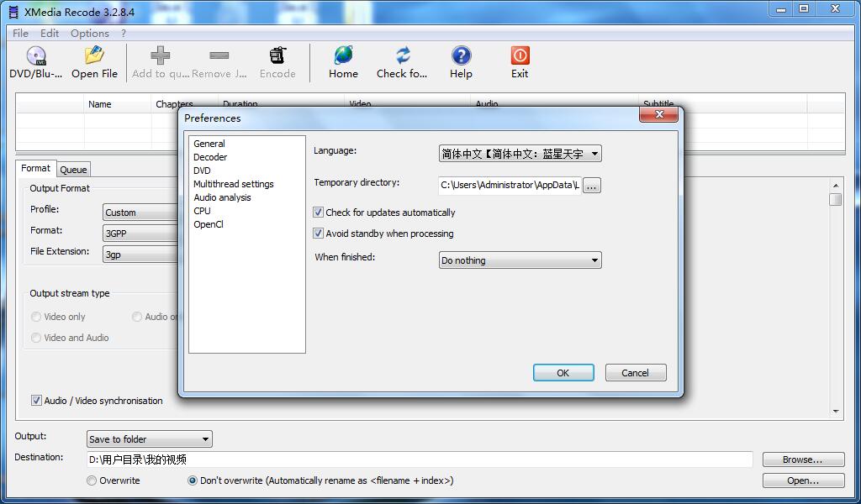Switch to the Format tab

pyautogui.click(x=35, y=168)
